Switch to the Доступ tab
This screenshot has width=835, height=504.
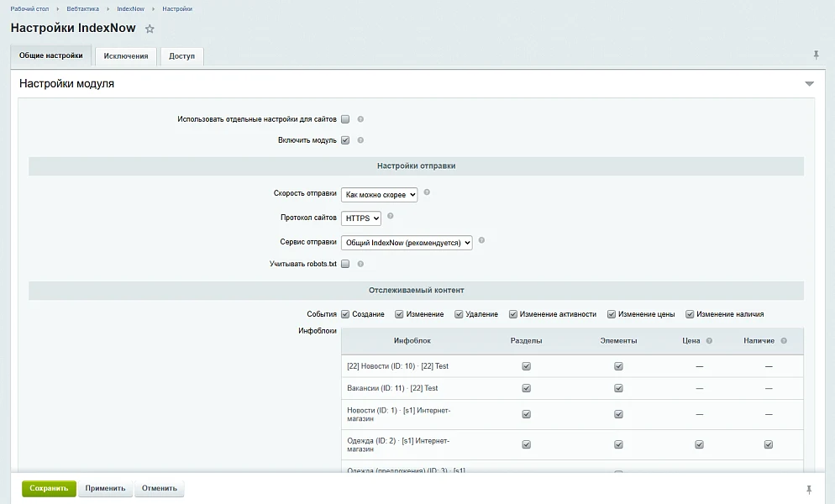point(181,56)
